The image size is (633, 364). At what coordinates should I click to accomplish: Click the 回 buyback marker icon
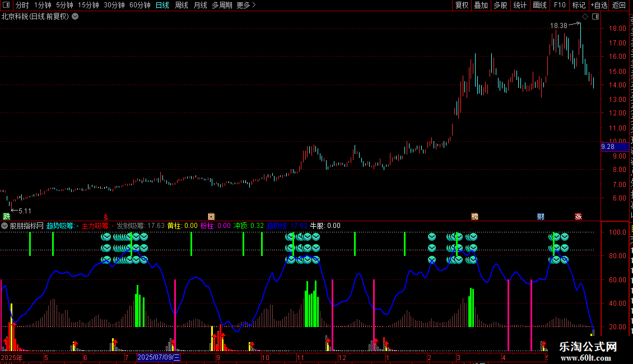point(211,217)
